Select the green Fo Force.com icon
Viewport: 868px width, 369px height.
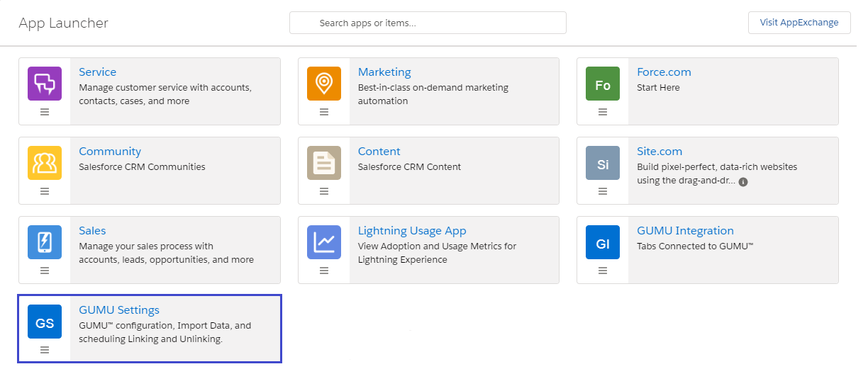(603, 84)
